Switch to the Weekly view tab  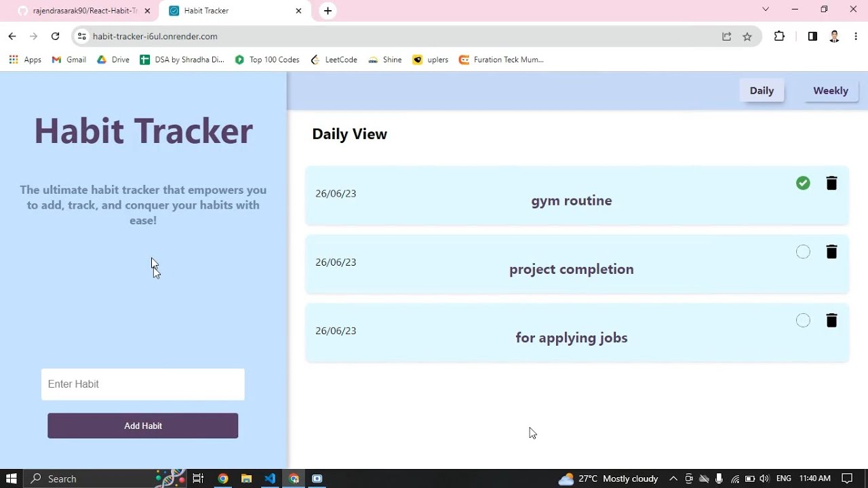(x=831, y=90)
